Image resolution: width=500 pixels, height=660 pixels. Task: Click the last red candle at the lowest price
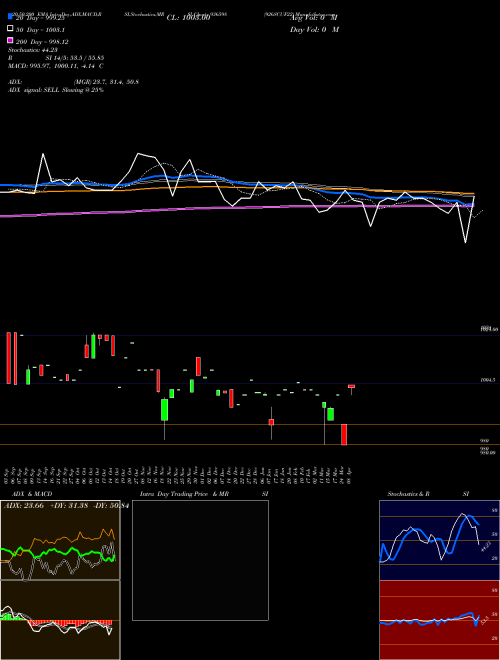344,434
